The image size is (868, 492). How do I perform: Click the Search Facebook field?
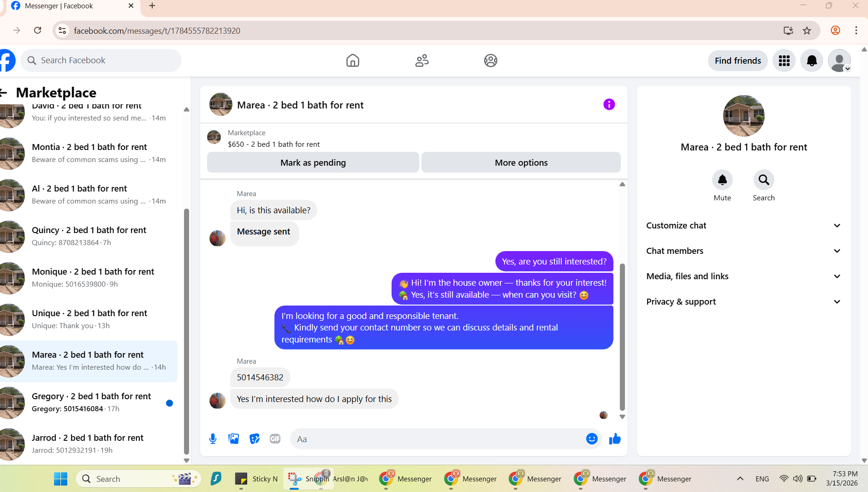pyautogui.click(x=101, y=60)
